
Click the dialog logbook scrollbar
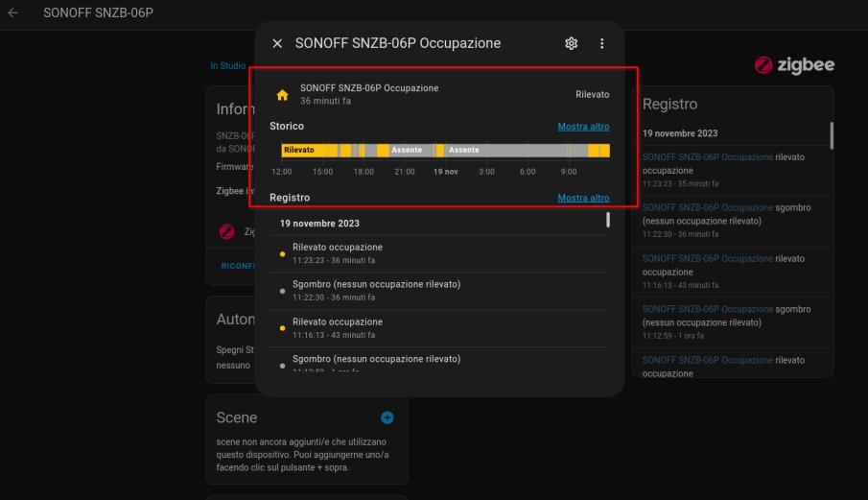coord(608,220)
